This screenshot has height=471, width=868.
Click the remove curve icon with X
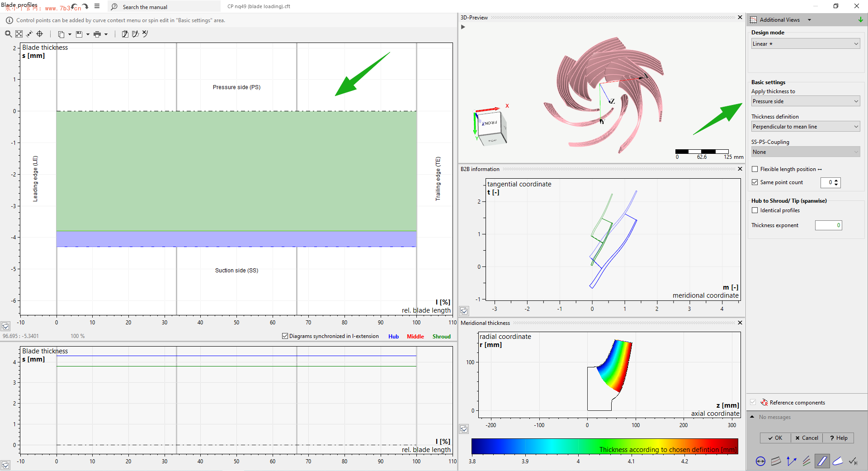coord(145,33)
